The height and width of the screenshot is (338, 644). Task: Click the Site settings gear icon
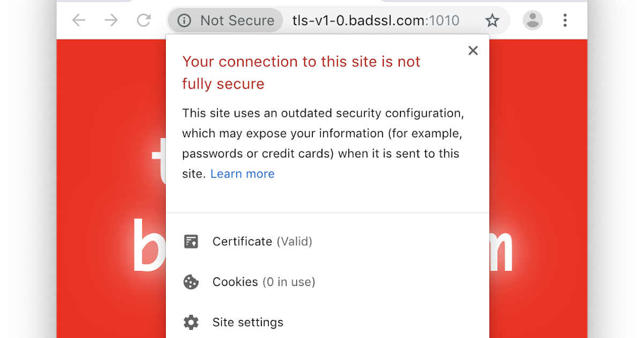tap(191, 322)
